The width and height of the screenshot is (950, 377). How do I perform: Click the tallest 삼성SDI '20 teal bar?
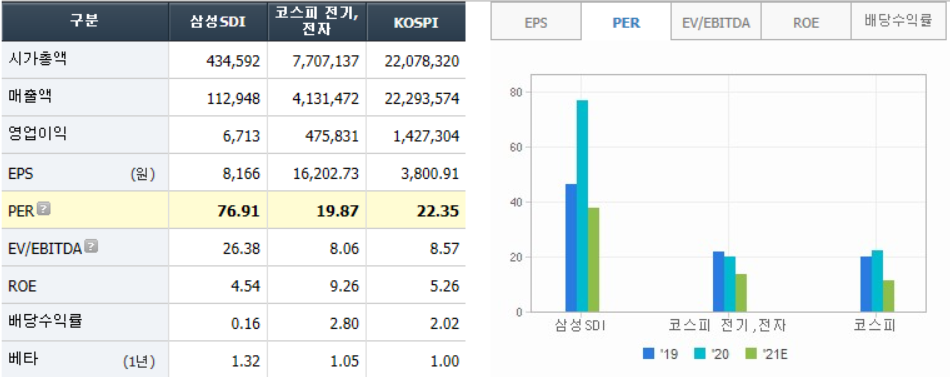[x=582, y=206]
